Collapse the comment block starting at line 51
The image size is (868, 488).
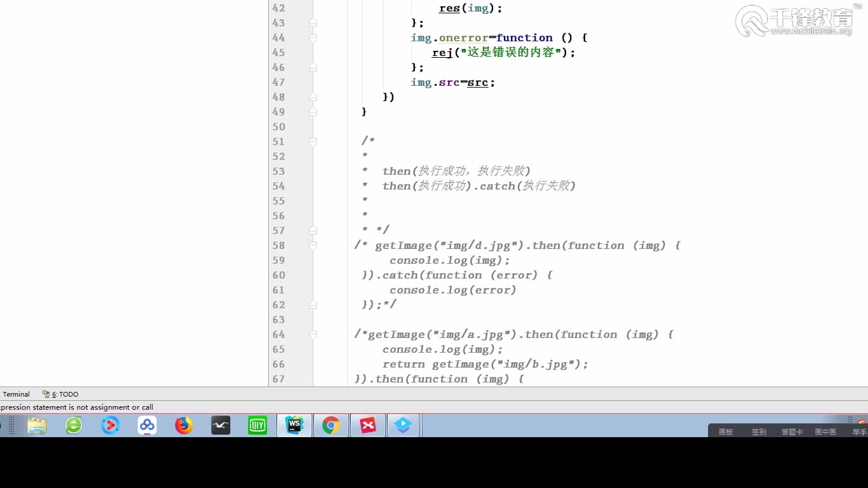[x=313, y=142]
